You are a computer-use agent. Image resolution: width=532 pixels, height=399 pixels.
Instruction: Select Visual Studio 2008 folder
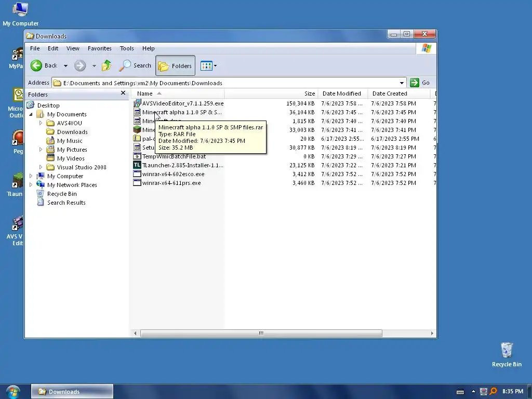pyautogui.click(x=82, y=167)
